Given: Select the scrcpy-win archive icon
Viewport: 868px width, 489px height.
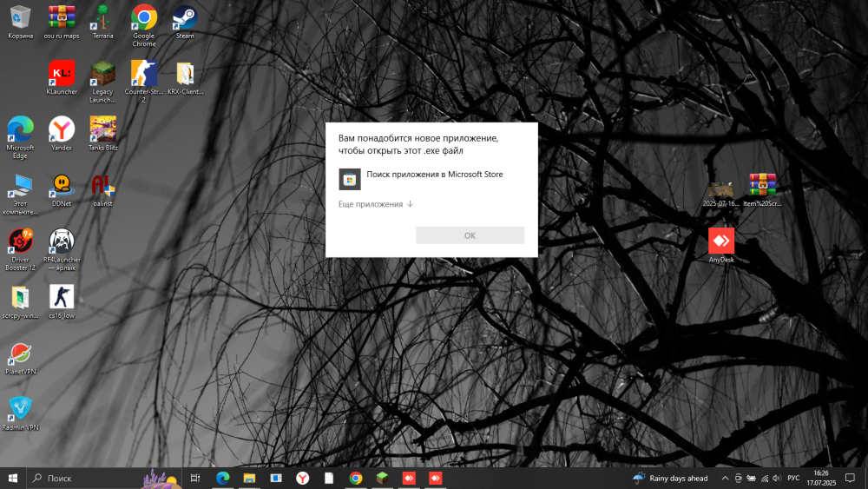Looking at the screenshot, I should coord(20,301).
